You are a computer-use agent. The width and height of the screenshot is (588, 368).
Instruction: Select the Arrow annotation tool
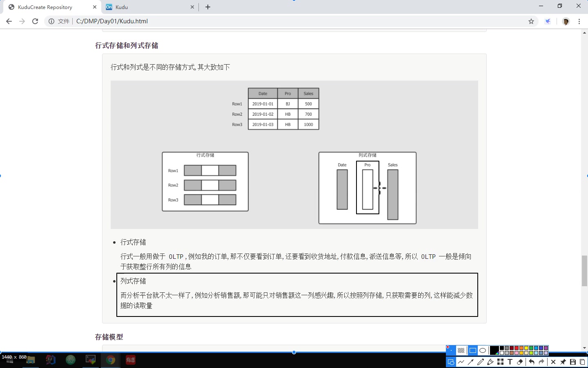click(470, 362)
